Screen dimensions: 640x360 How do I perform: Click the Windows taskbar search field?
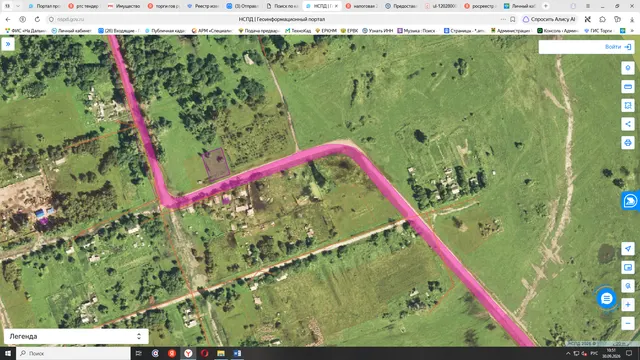73,353
